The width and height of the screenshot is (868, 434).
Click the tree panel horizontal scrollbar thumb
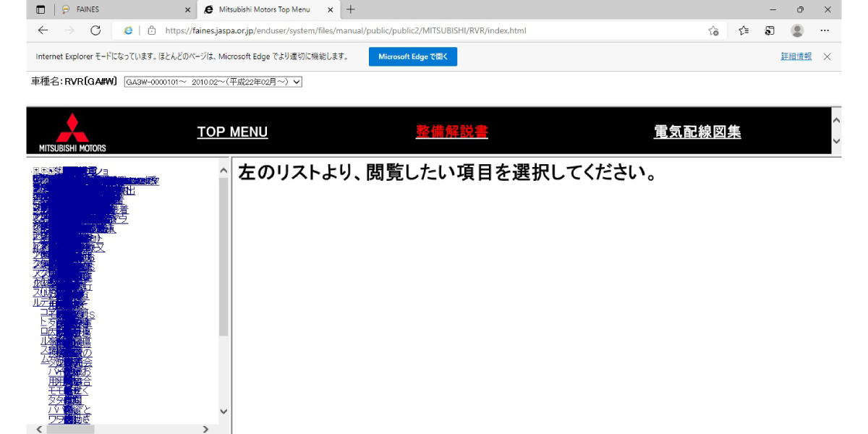70,429
